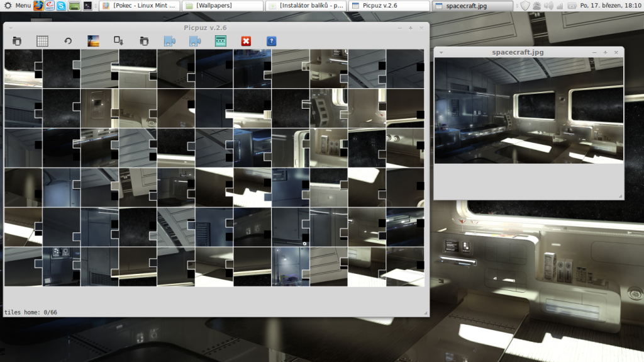
Task: Click the square with down-arrow icon in Picpuz
Action: [x=119, y=41]
